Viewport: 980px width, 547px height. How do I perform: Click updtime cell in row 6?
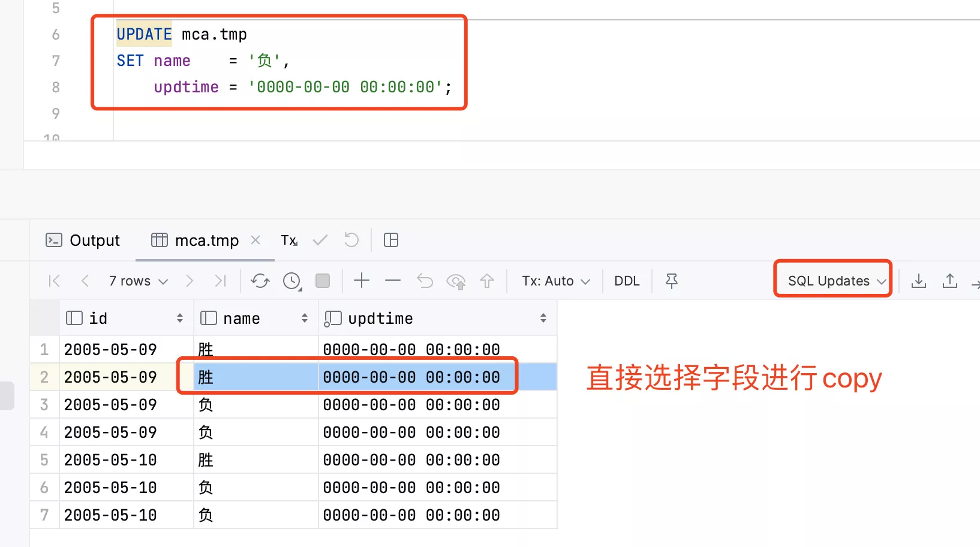(438, 487)
